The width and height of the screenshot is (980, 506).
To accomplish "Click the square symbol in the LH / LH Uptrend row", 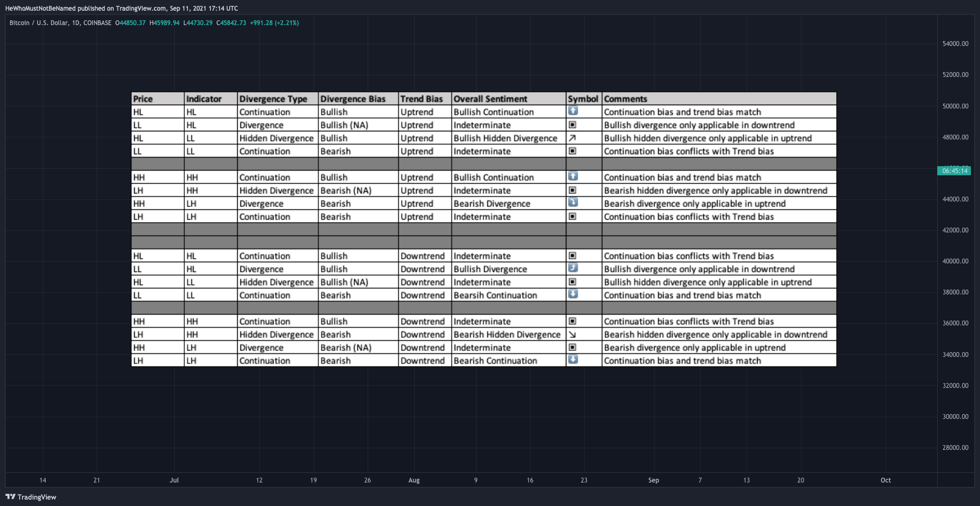I will (x=572, y=216).
